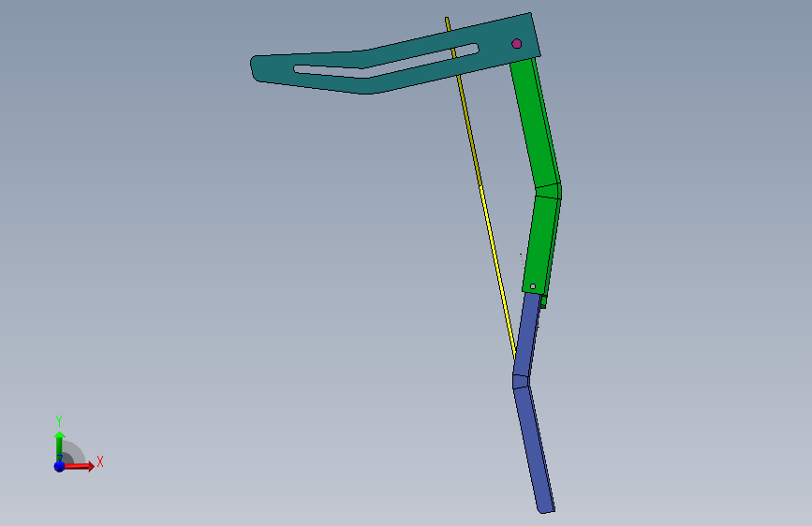
Task: Click the blue Z axis sphere of triad
Action: pos(59,466)
